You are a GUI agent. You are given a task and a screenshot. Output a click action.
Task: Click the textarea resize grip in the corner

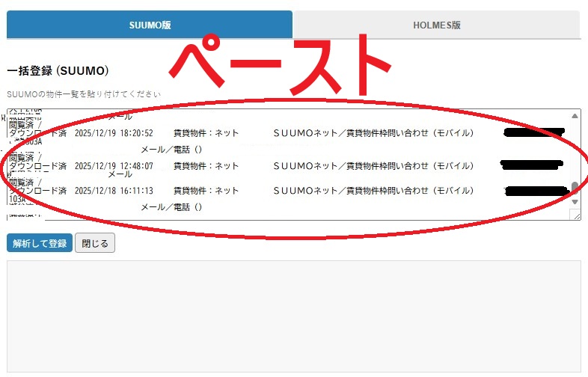point(575,215)
